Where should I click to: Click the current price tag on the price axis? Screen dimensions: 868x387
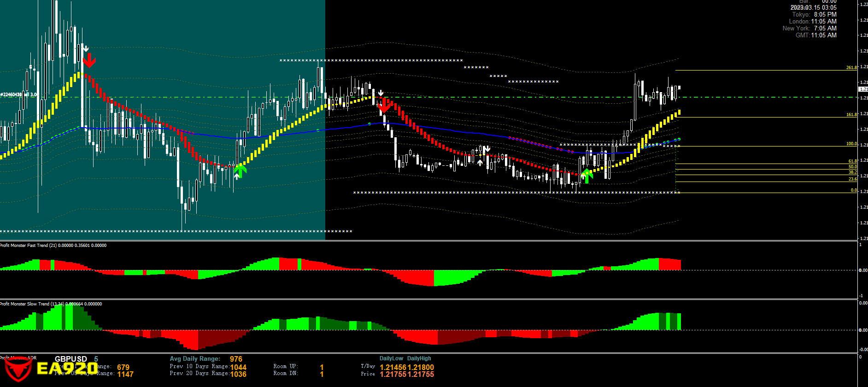[x=863, y=89]
